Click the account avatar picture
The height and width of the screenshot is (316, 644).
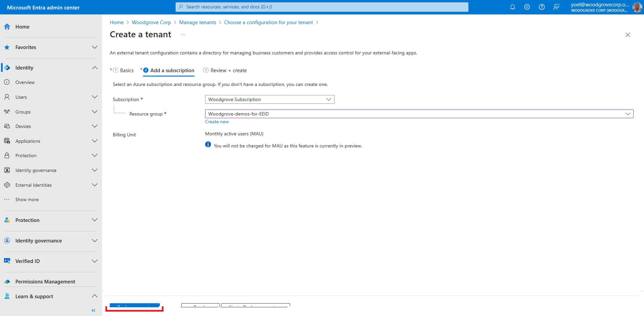[637, 7]
